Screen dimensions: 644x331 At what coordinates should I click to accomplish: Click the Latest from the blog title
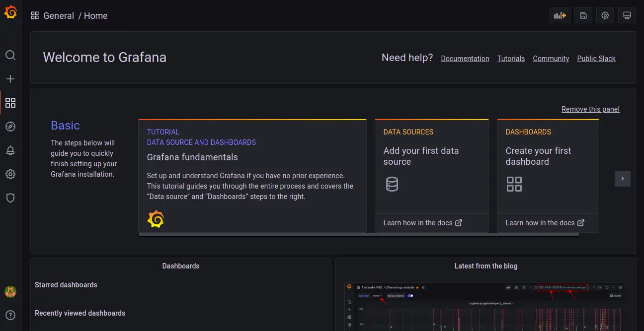[x=486, y=266]
